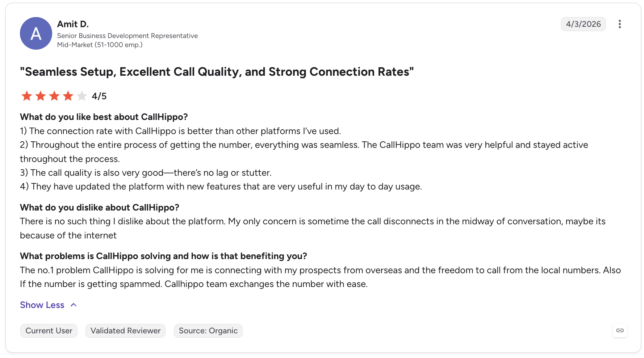Click the Source: Organic tag
The width and height of the screenshot is (644, 358).
(x=208, y=331)
